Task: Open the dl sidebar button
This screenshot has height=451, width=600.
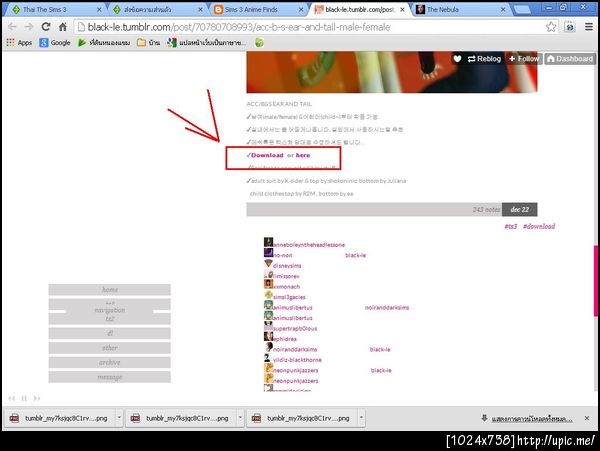Action: coord(109,333)
